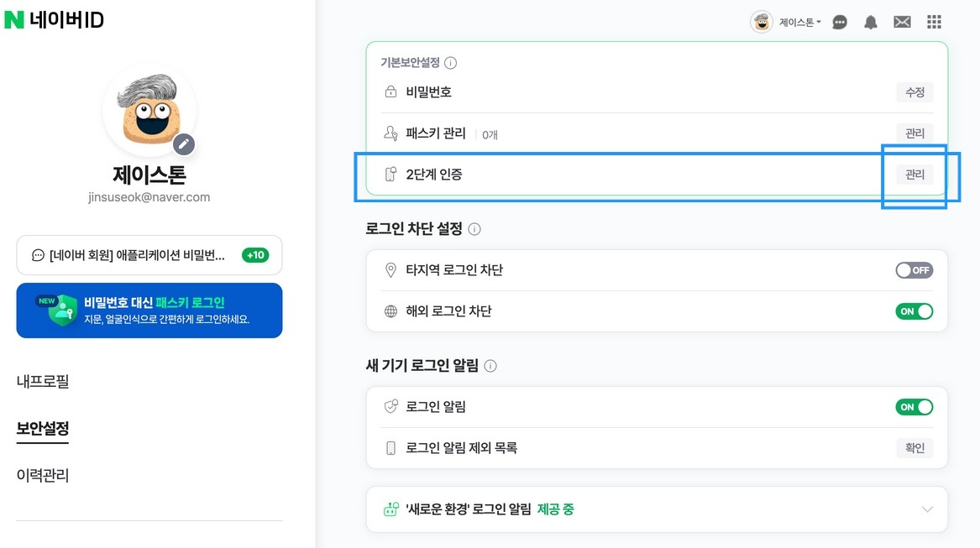Expand the '새로운 환경' 로그인 알림 section

(927, 509)
